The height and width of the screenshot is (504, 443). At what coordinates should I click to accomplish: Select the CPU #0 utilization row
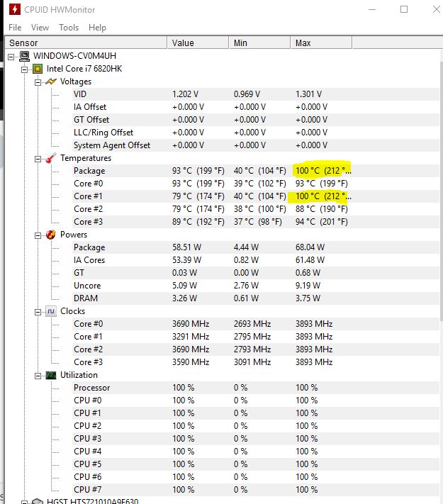[256, 401]
